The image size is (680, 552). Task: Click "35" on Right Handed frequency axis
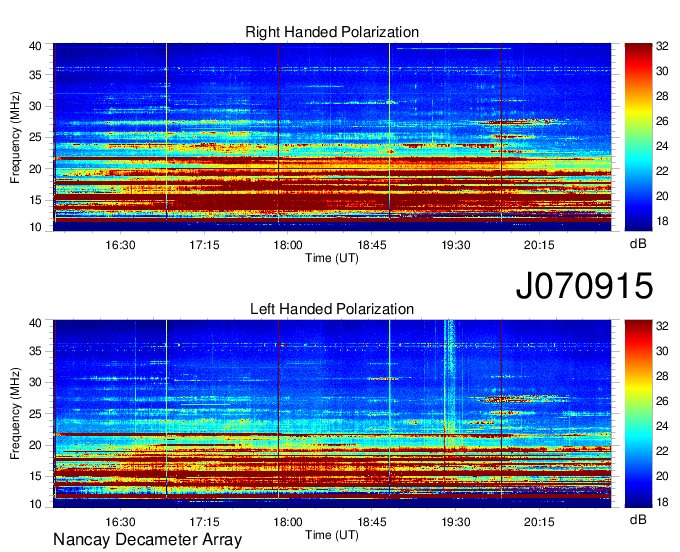(36, 75)
